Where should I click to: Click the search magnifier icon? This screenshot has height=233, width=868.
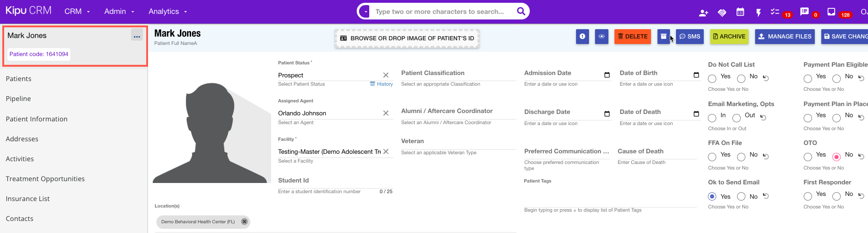[x=521, y=12]
